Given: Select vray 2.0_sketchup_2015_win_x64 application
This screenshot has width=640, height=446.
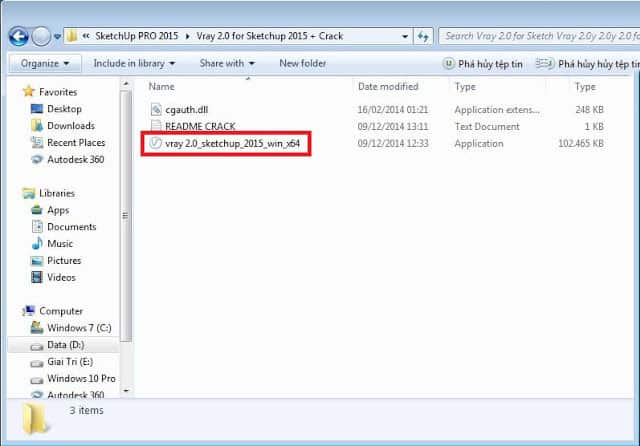Looking at the screenshot, I should click(x=230, y=144).
